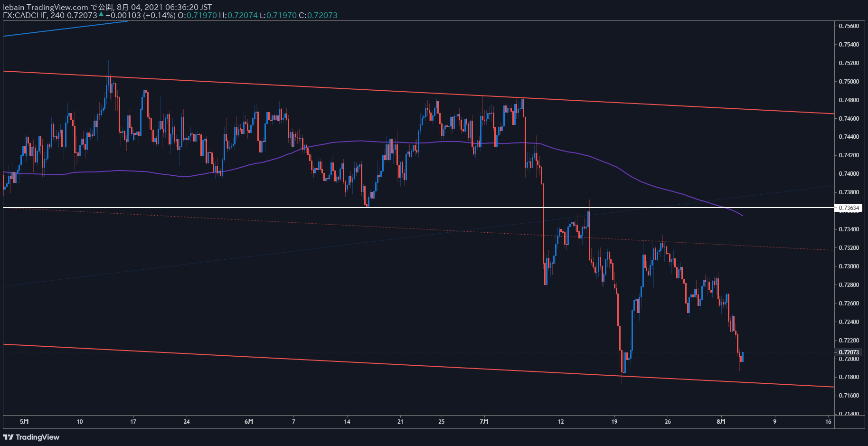Click the 19 date label on time axis
This screenshot has width=868, height=446.
(x=614, y=421)
